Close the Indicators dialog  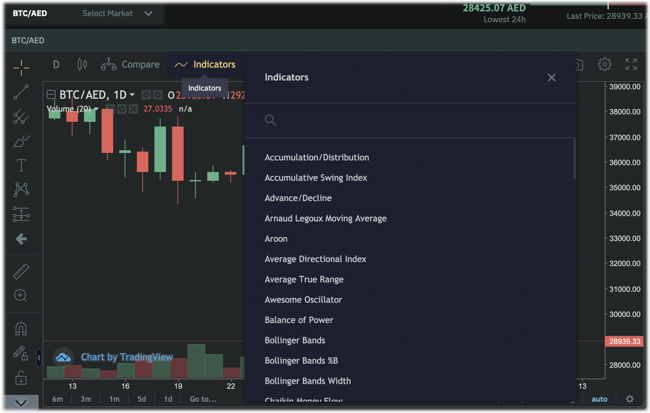pyautogui.click(x=551, y=78)
